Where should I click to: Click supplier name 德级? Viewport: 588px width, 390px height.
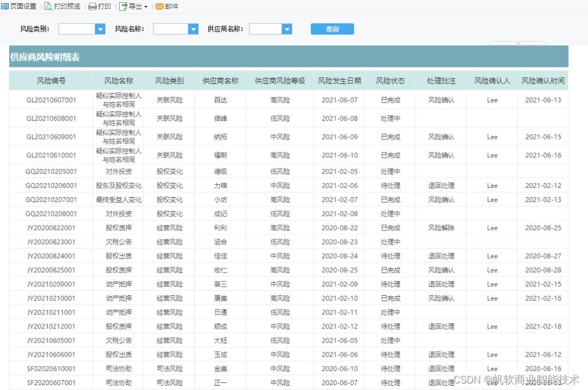(220, 172)
